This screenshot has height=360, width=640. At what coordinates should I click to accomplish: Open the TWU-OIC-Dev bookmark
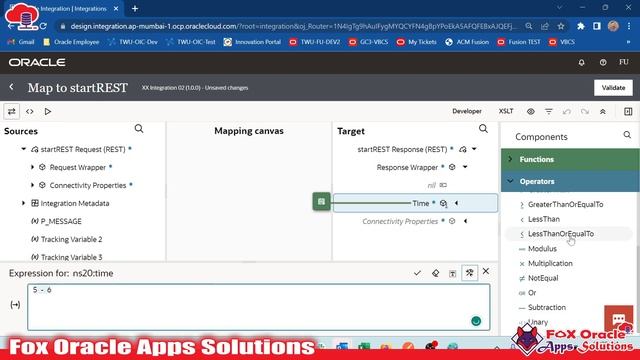tap(133, 42)
